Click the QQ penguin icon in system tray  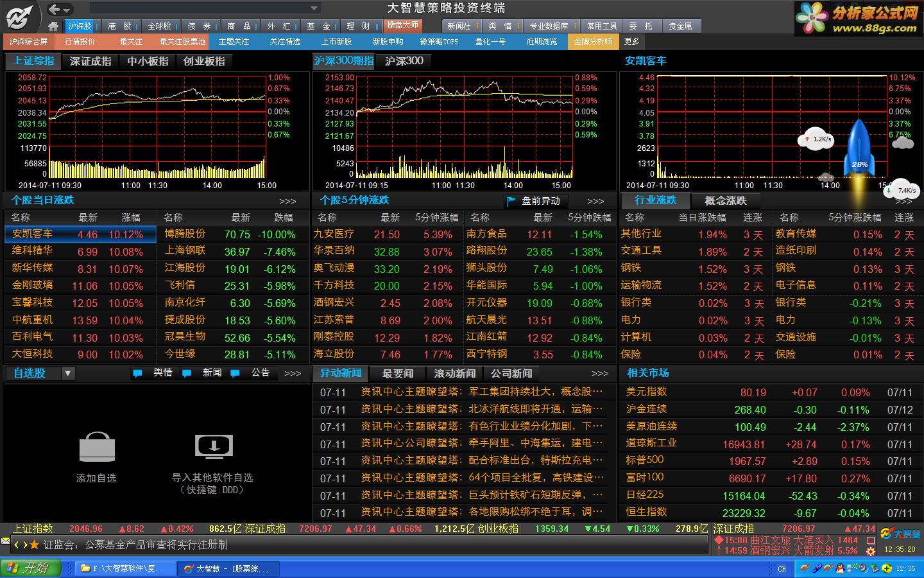840,568
